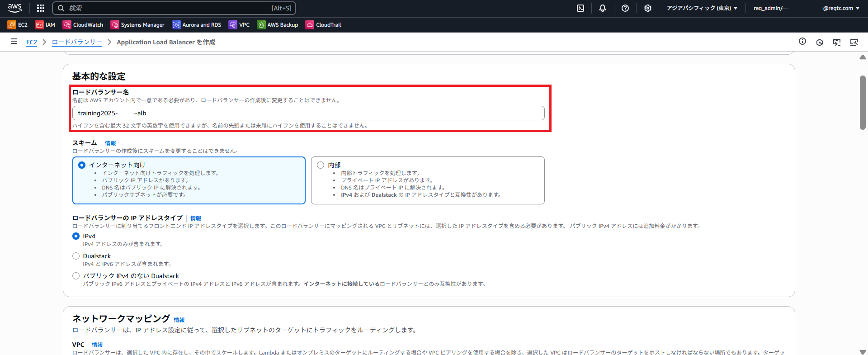
Task: Open CloudShell terminal icon
Action: (x=580, y=8)
